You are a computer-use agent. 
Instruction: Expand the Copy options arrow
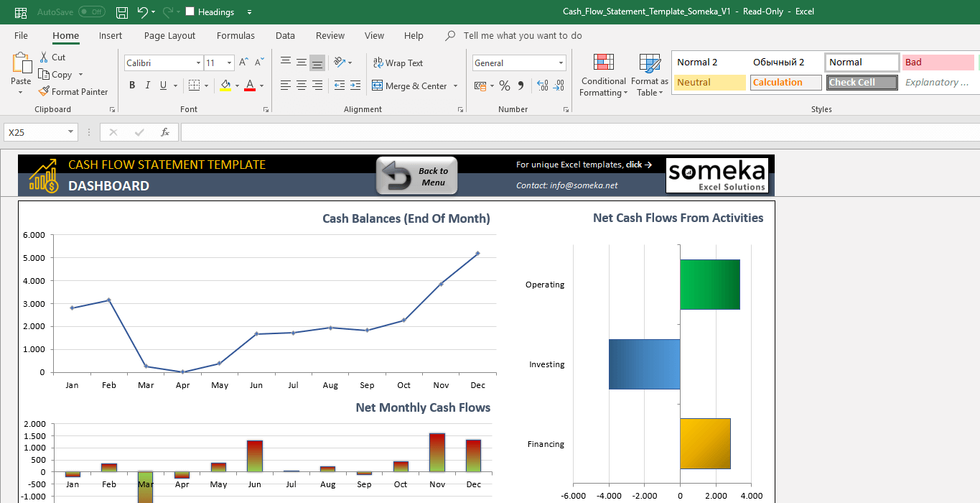pos(80,75)
